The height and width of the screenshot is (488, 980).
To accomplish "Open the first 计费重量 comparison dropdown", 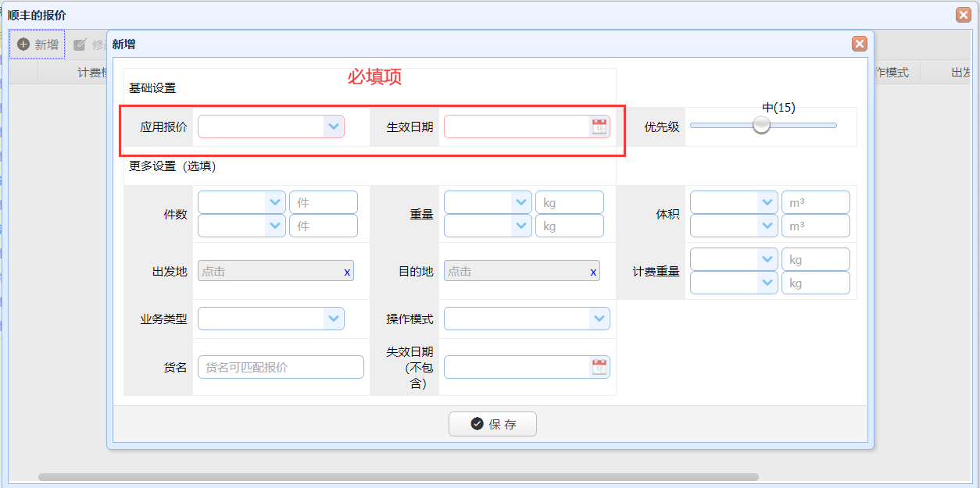I will click(768, 259).
